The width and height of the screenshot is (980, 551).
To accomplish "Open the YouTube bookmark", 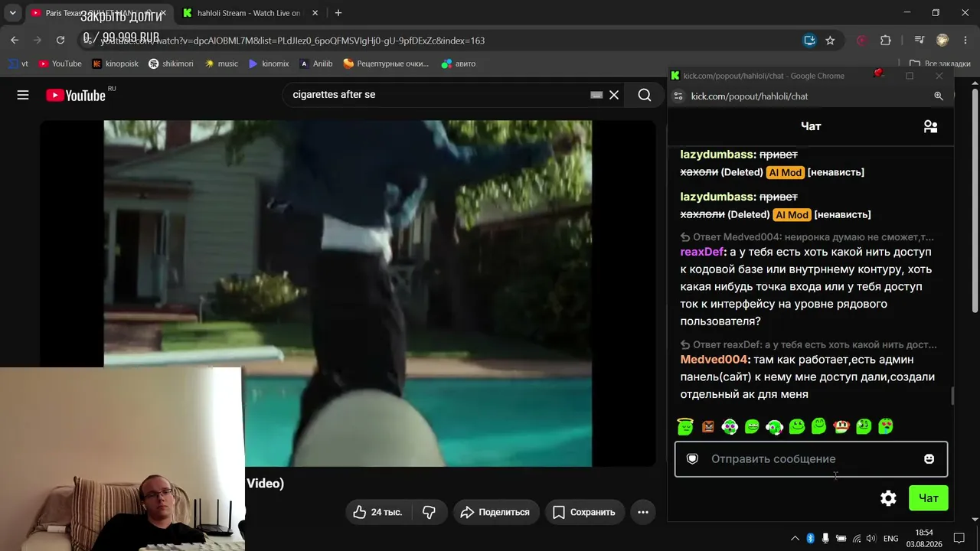I will tap(60, 64).
